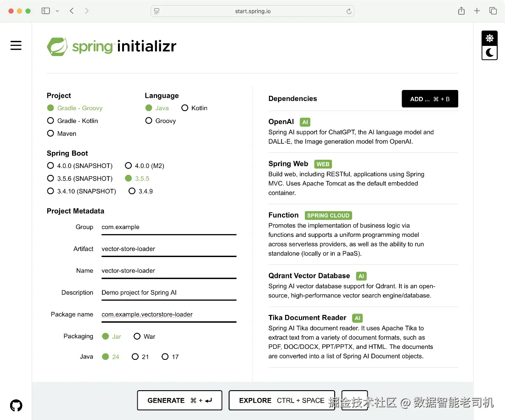Click the AI tag next to OpenAI

tap(305, 122)
